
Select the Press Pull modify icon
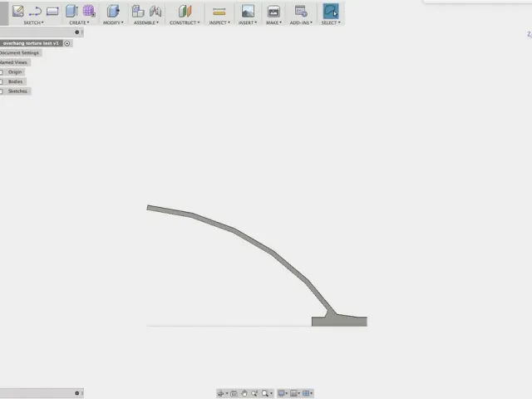pyautogui.click(x=113, y=11)
